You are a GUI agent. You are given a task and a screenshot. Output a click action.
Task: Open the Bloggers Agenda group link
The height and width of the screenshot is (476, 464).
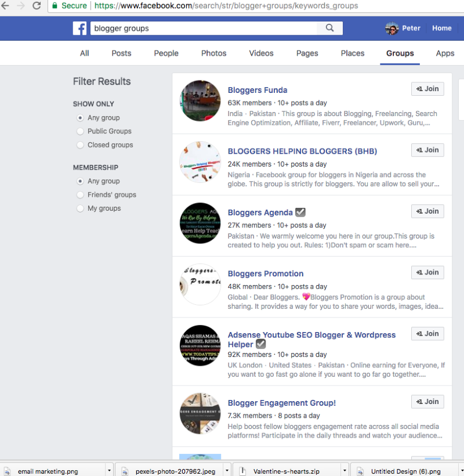point(260,212)
